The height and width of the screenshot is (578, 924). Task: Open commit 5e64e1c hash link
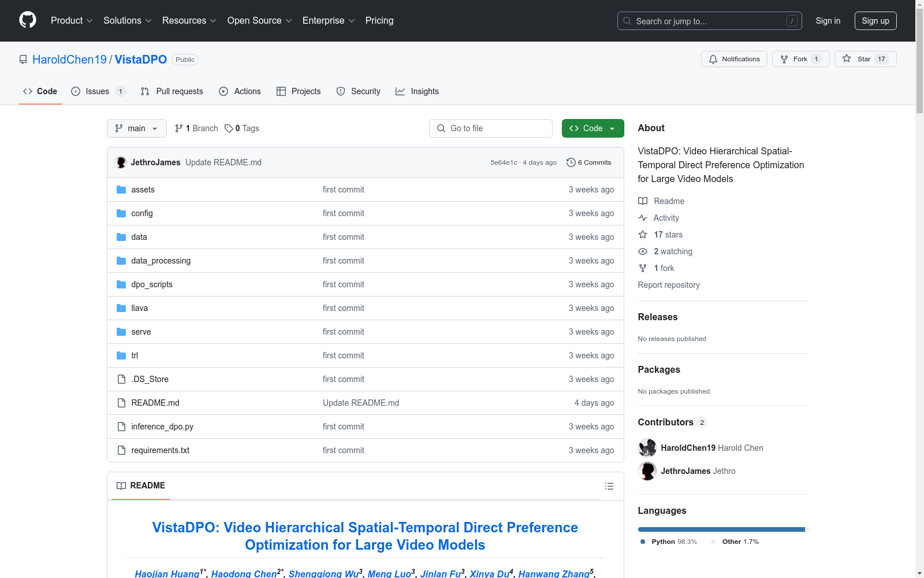[504, 162]
